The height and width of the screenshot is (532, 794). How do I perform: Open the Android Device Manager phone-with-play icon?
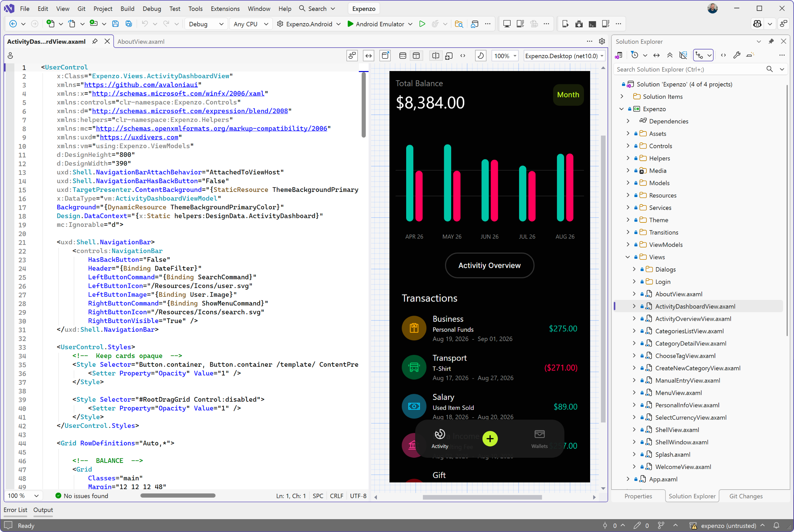click(565, 24)
